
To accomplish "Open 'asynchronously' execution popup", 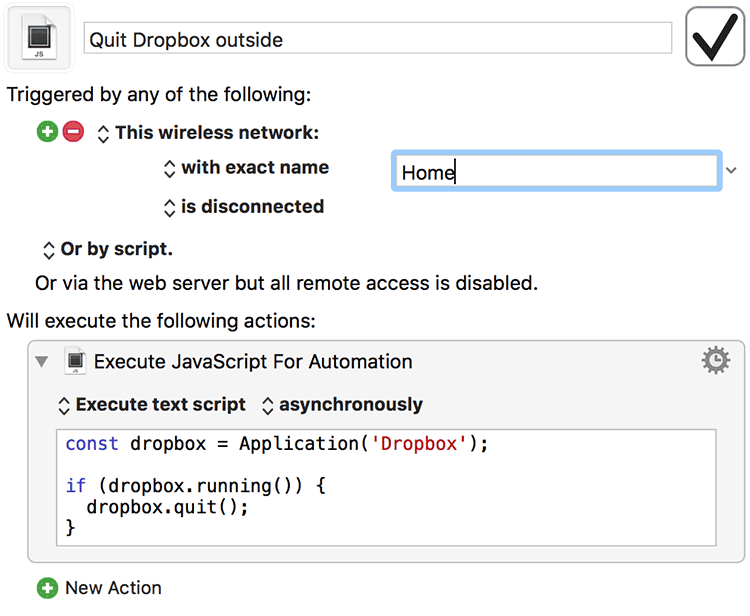I will (x=342, y=405).
